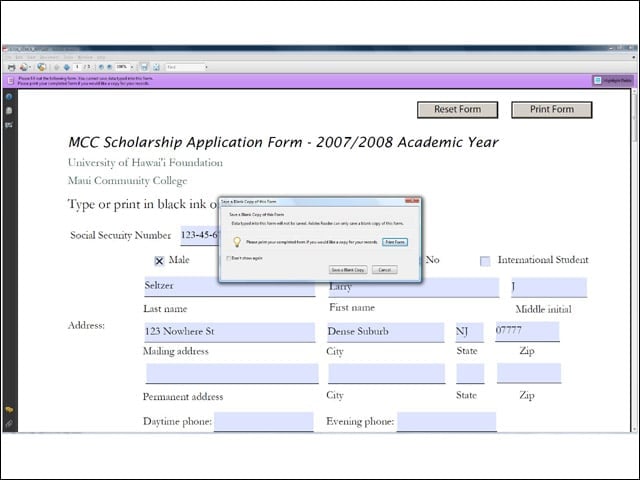The width and height of the screenshot is (640, 480).
Task: Click the city field containing Dense Suburb
Action: pos(385,332)
